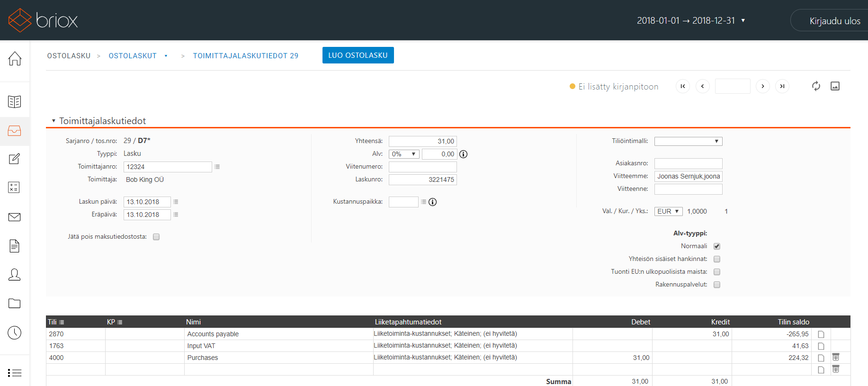868x386 pixels.
Task: Open the user profile icon in sidebar
Action: point(15,275)
